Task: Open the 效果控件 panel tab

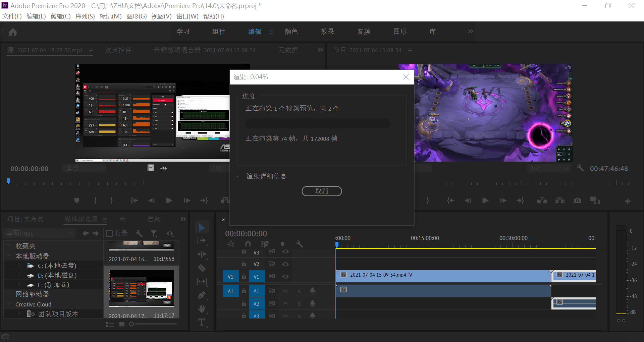Action: (118, 50)
